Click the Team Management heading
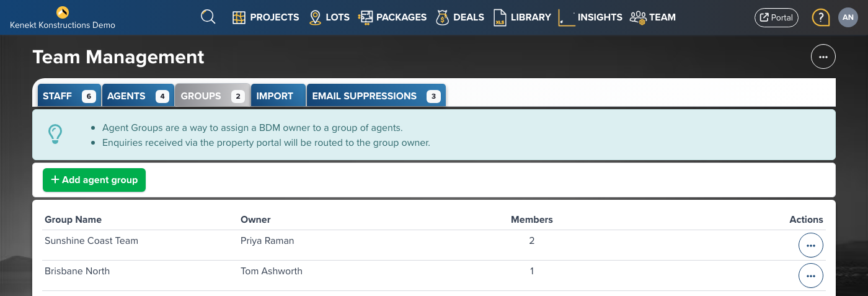Image resolution: width=868 pixels, height=296 pixels. pos(118,57)
